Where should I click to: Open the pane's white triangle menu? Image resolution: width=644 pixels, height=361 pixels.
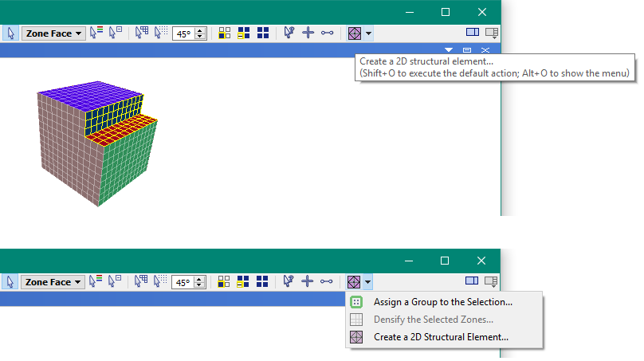tap(449, 50)
